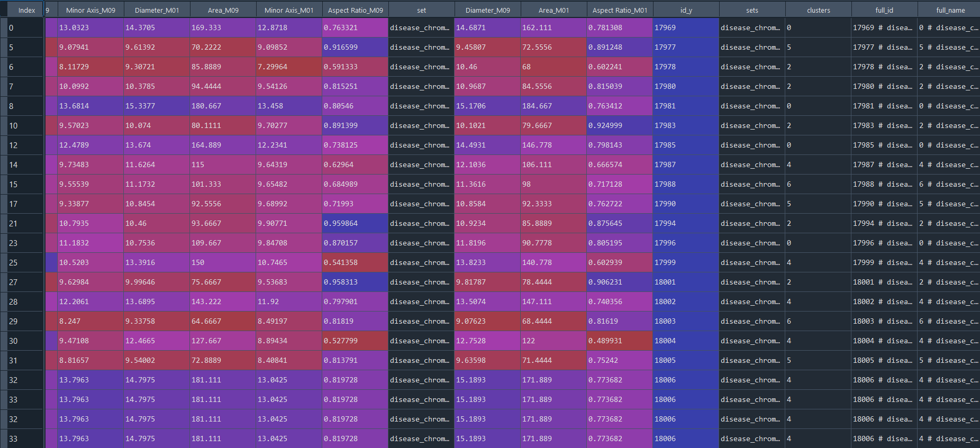Select the Area_M01 cell with value 122

pyautogui.click(x=553, y=341)
